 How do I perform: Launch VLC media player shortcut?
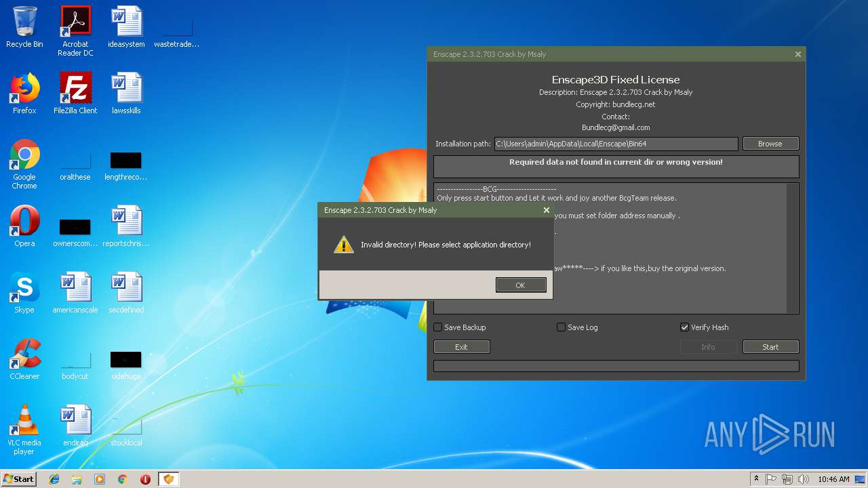click(x=24, y=430)
